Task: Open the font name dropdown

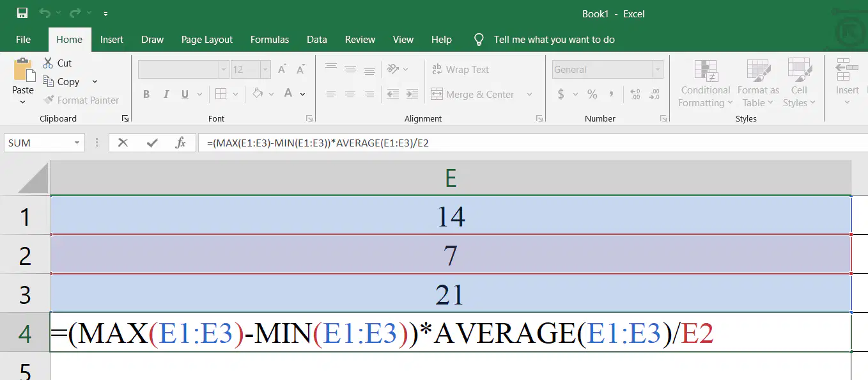Action: (x=223, y=69)
